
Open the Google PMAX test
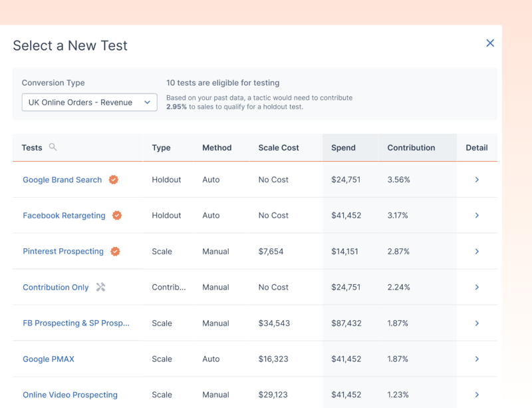tap(49, 359)
